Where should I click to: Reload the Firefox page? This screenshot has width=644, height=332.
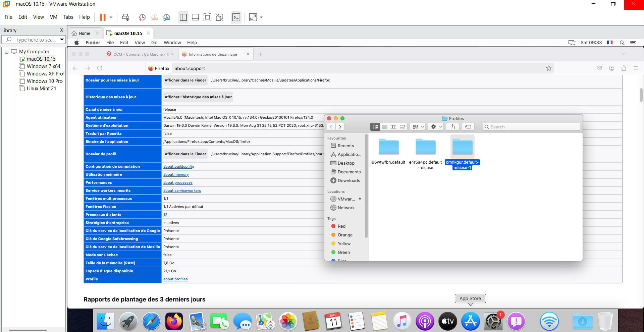(100, 68)
